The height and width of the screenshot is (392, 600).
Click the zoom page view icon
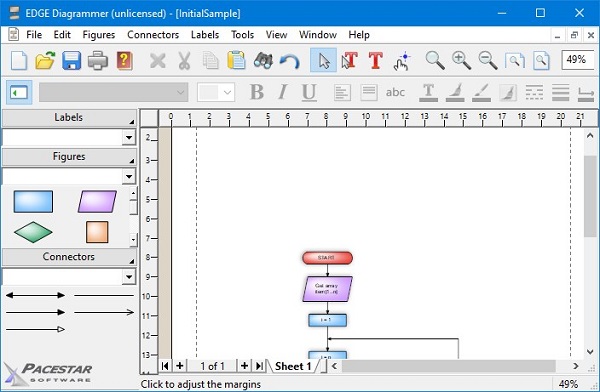541,60
